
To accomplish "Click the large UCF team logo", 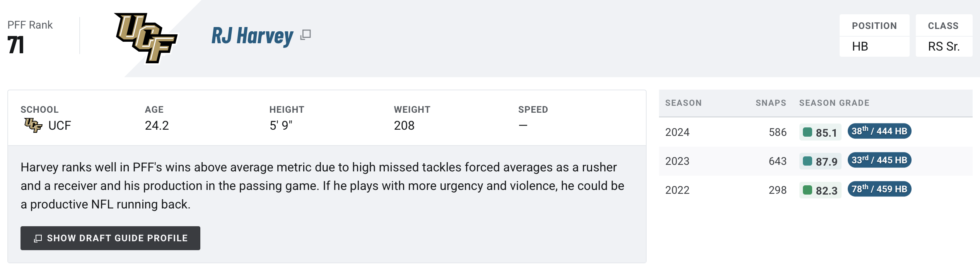I will 146,38.
